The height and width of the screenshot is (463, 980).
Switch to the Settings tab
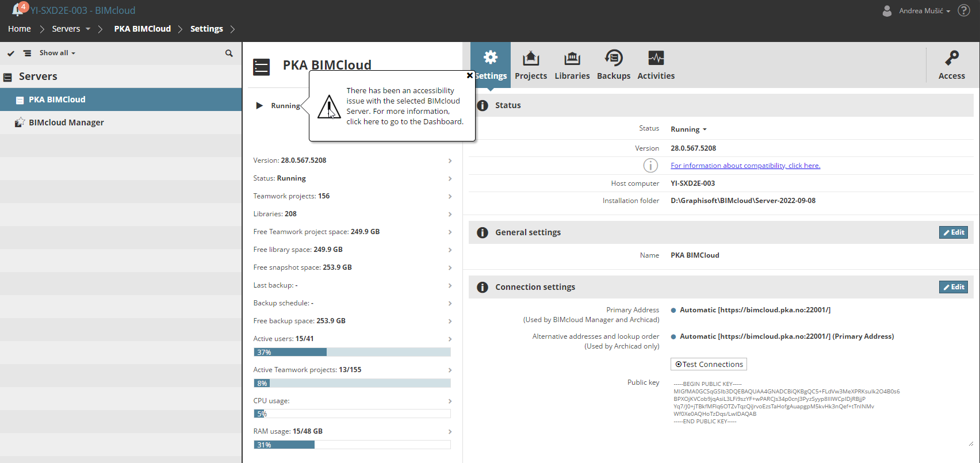(x=491, y=65)
